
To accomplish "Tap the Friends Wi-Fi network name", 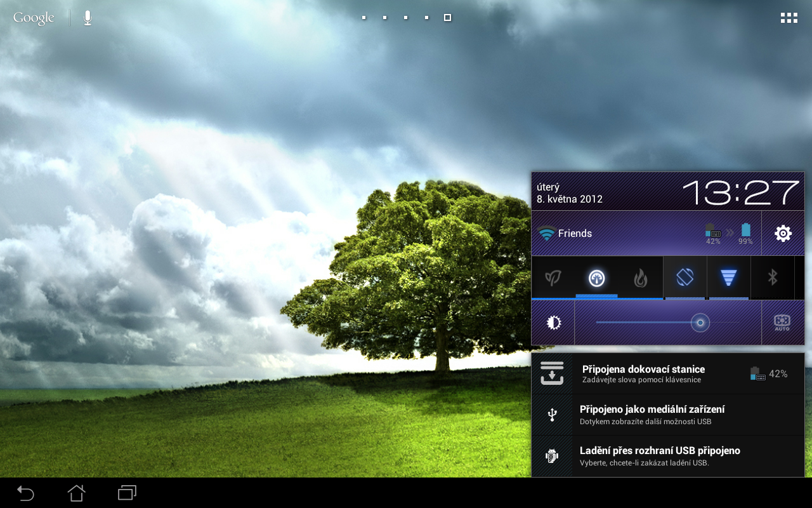I will (x=575, y=233).
